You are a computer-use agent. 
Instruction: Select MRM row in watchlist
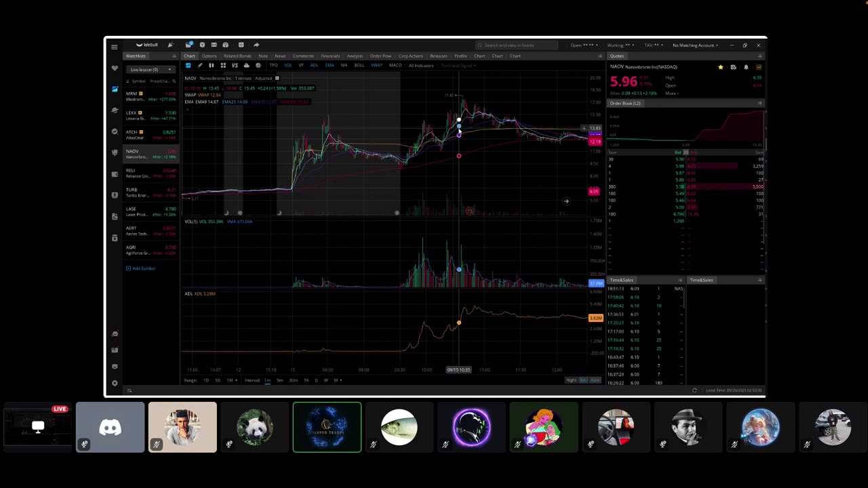coord(151,96)
